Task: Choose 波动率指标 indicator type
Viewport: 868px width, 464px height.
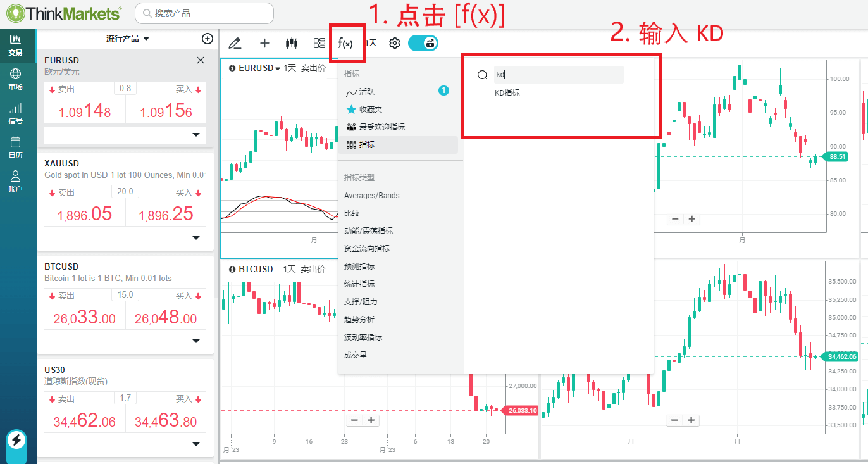Action: point(363,337)
